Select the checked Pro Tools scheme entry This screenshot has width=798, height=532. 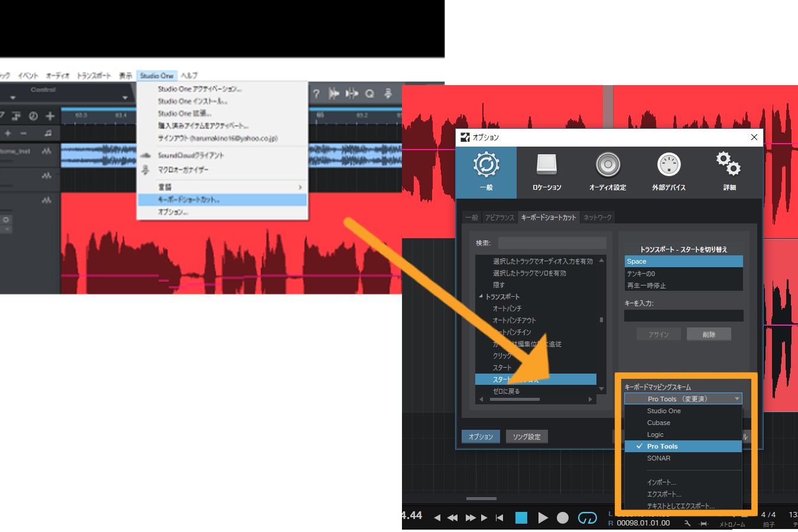(683, 446)
